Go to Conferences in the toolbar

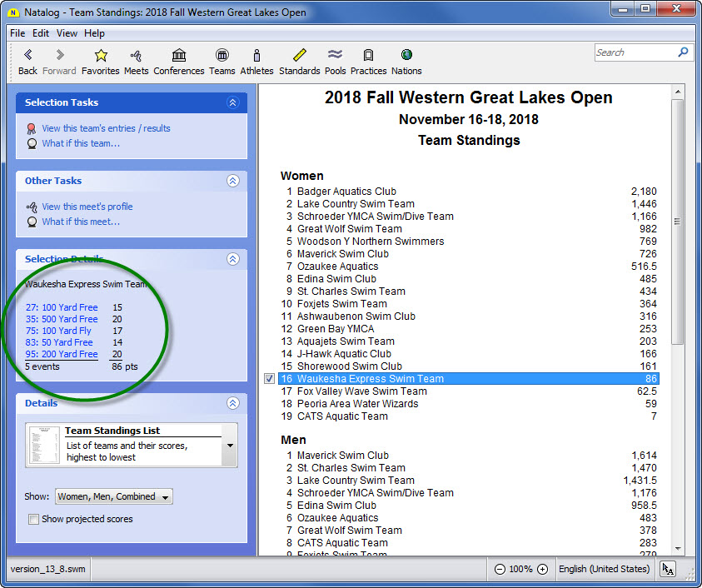(178, 56)
